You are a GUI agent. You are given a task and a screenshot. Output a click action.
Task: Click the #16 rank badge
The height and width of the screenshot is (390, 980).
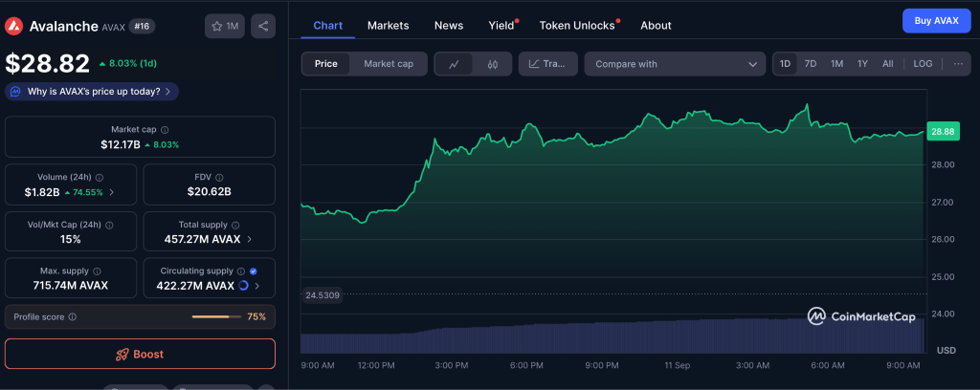pyautogui.click(x=142, y=26)
